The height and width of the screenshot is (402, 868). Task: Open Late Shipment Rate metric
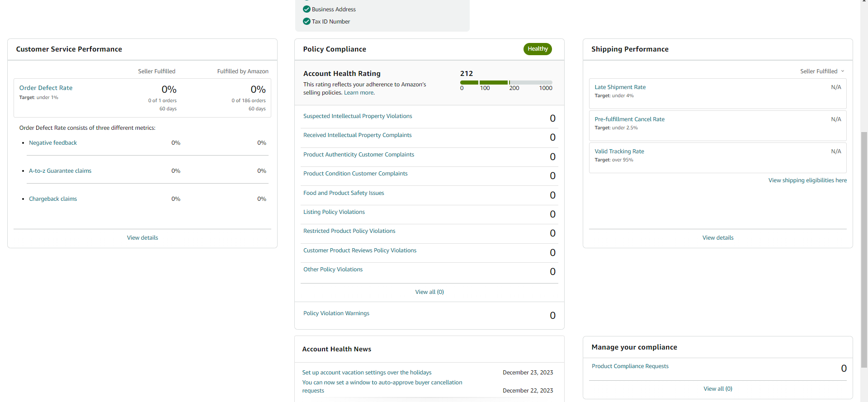620,87
